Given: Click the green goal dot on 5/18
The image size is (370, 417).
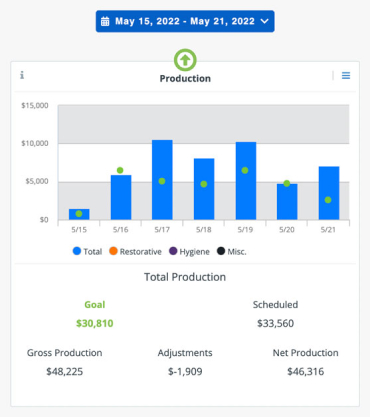Looking at the screenshot, I should (204, 184).
